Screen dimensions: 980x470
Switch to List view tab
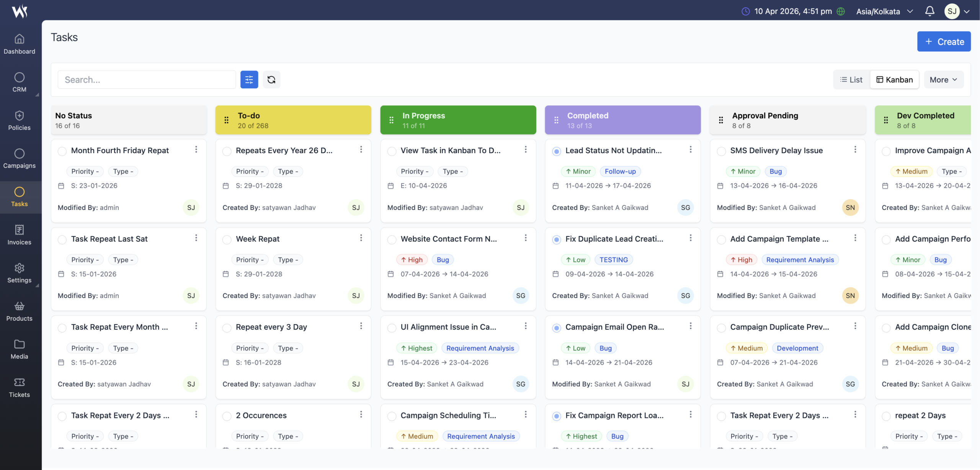point(851,80)
